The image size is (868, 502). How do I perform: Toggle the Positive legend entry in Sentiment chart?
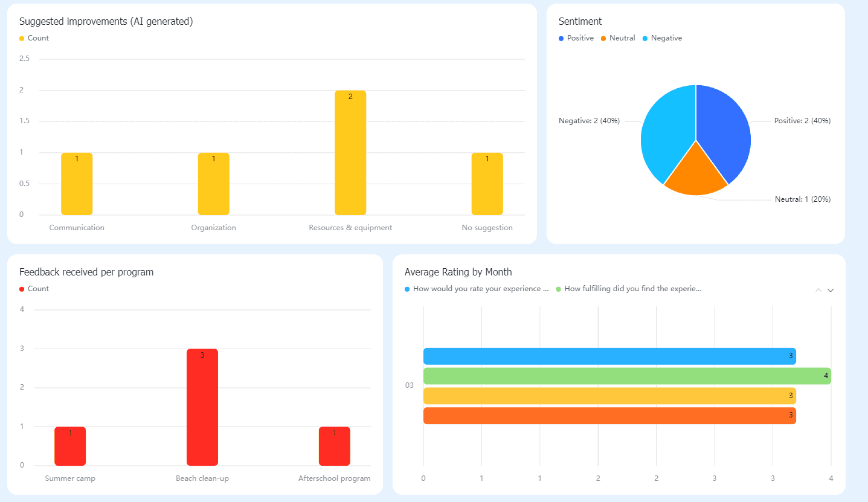[x=576, y=38]
